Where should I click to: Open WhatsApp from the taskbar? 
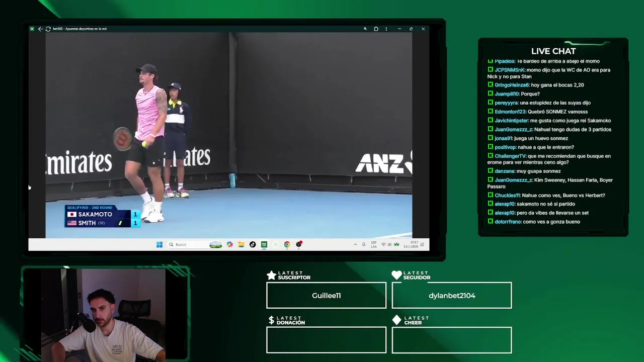(x=275, y=244)
